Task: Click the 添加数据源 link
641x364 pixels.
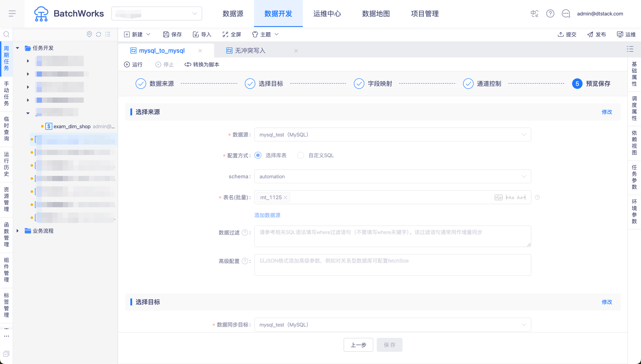Action: click(267, 215)
